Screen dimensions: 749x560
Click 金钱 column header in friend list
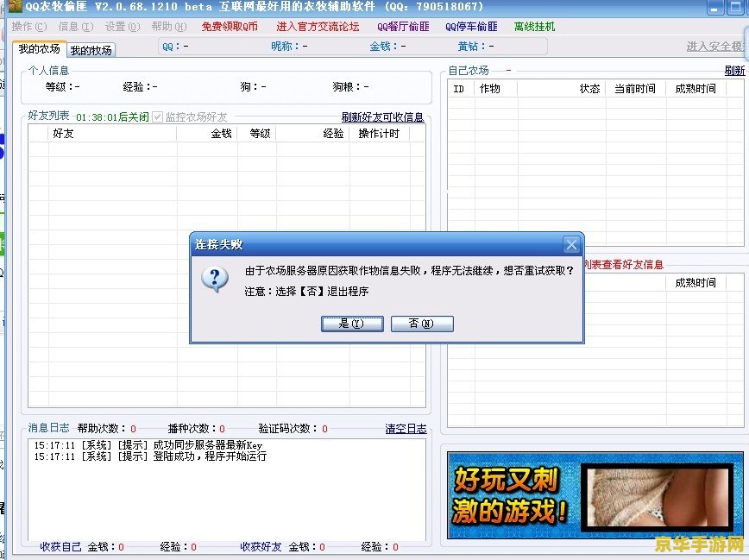click(207, 134)
